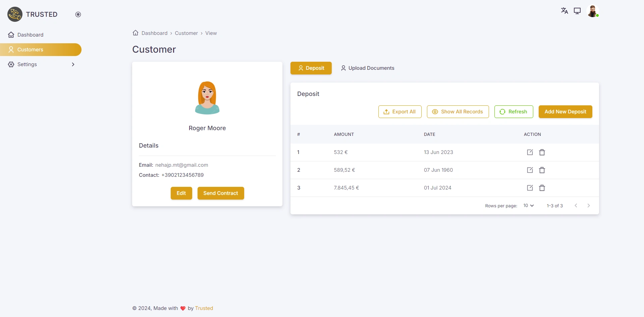The image size is (644, 317).
Task: Click the 1–3 of 3 pagination text
Action: pyautogui.click(x=555, y=206)
